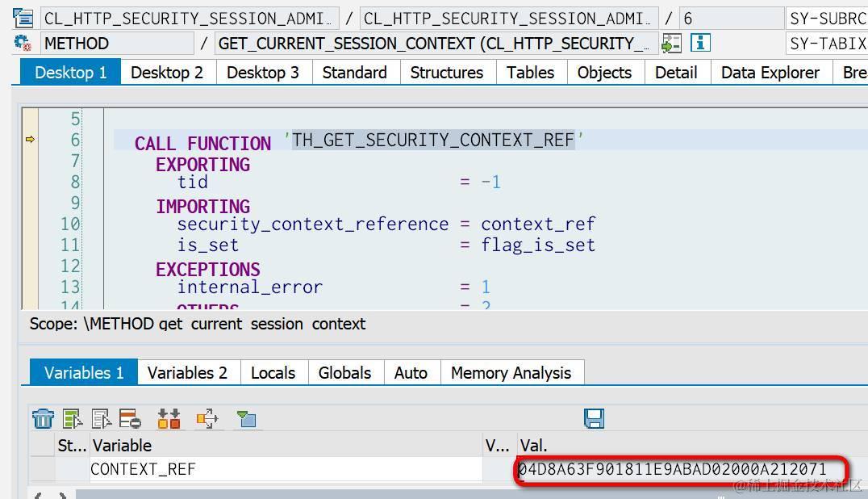Image resolution: width=868 pixels, height=499 pixels.
Task: Click internal_error on line 13
Action: point(249,287)
